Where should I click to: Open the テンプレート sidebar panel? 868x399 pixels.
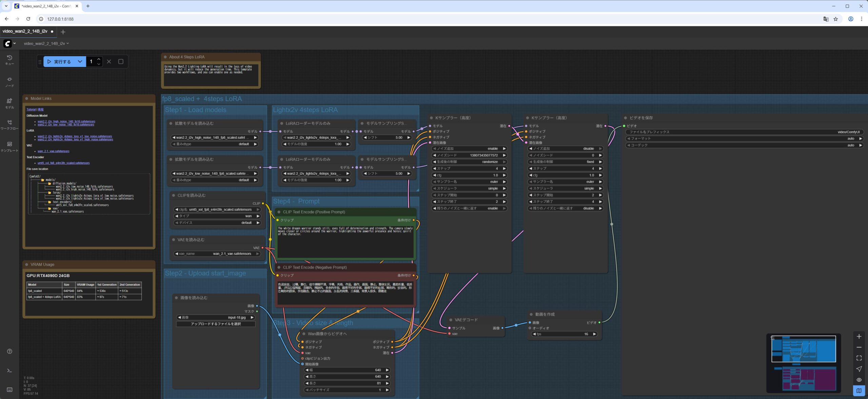[9, 146]
